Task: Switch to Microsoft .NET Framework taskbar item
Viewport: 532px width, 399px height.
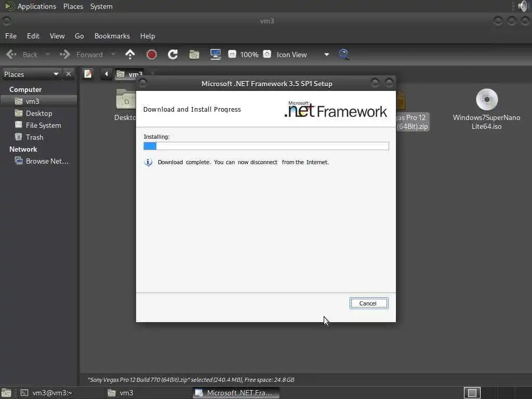Action: [236, 393]
